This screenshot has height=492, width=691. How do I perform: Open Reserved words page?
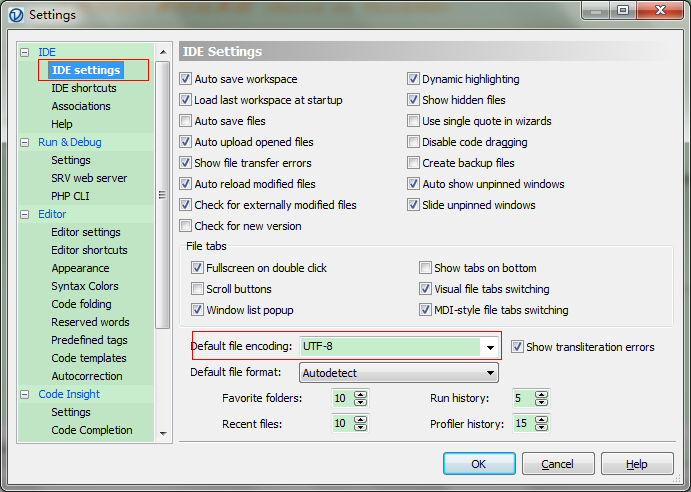click(x=90, y=322)
